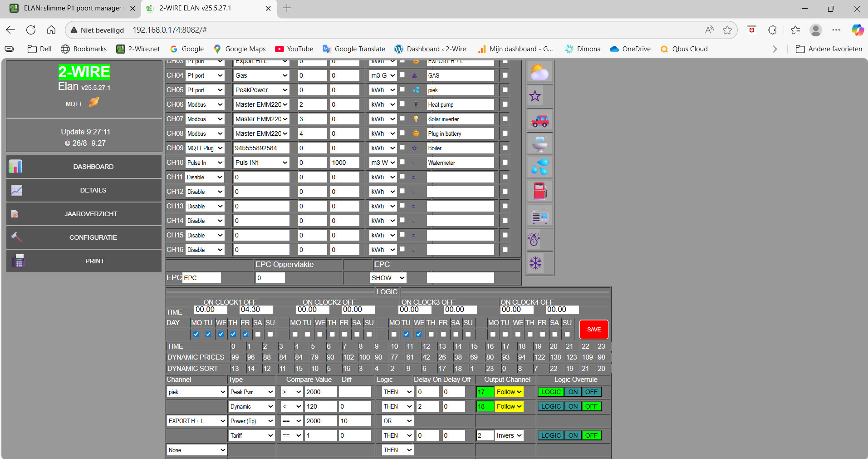This screenshot has height=459, width=868.
Task: Click the sun behind cloud icon
Action: [x=539, y=73]
